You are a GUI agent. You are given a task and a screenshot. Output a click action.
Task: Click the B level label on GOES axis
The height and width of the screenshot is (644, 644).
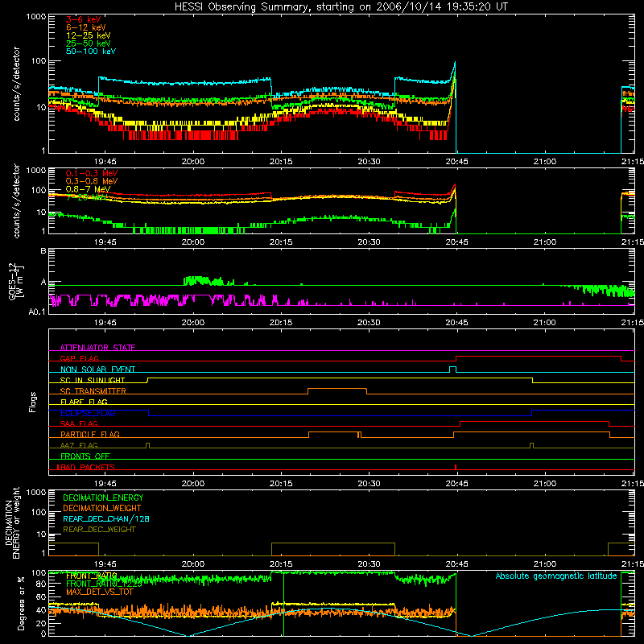(x=43, y=251)
